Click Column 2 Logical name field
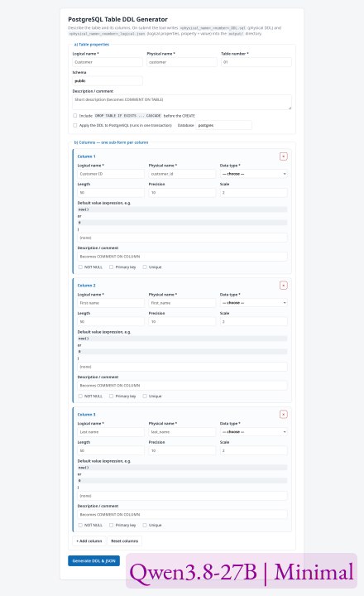Viewport: 364px width, 596px height. [111, 303]
